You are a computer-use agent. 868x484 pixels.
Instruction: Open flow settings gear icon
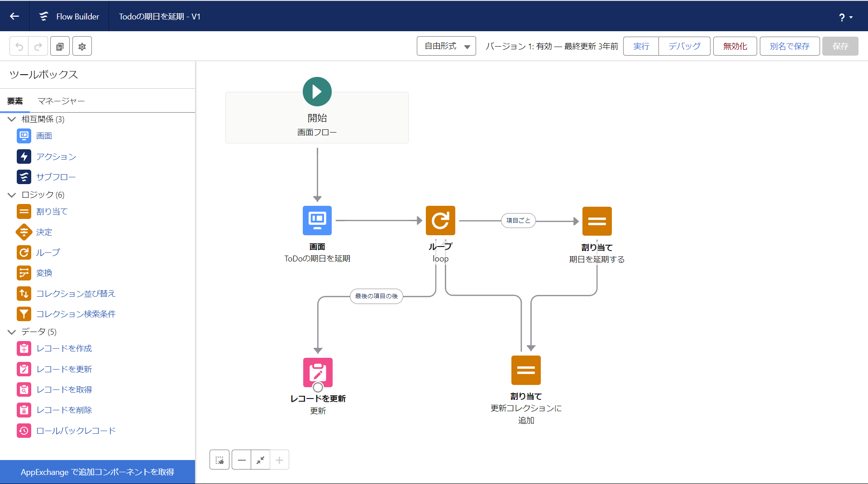[x=82, y=46]
